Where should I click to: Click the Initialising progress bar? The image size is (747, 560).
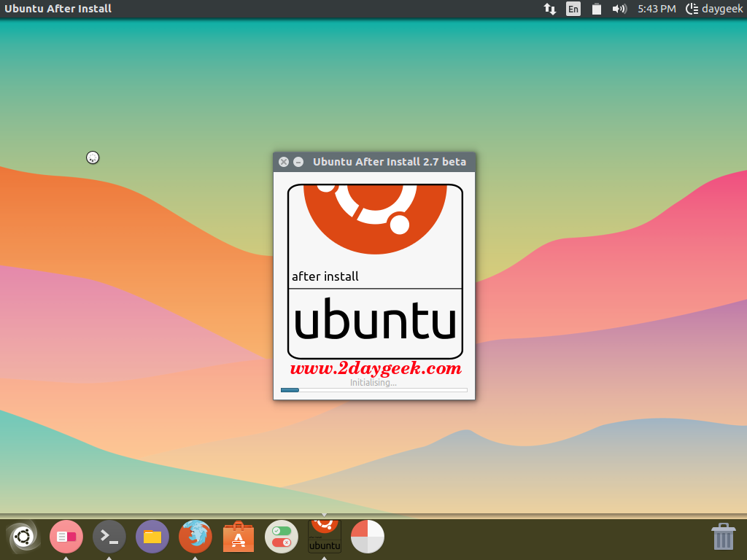click(x=374, y=390)
